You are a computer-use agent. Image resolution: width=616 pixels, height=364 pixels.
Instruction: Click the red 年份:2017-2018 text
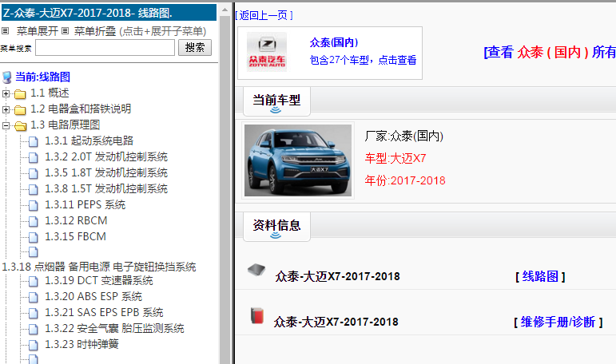pyautogui.click(x=405, y=180)
